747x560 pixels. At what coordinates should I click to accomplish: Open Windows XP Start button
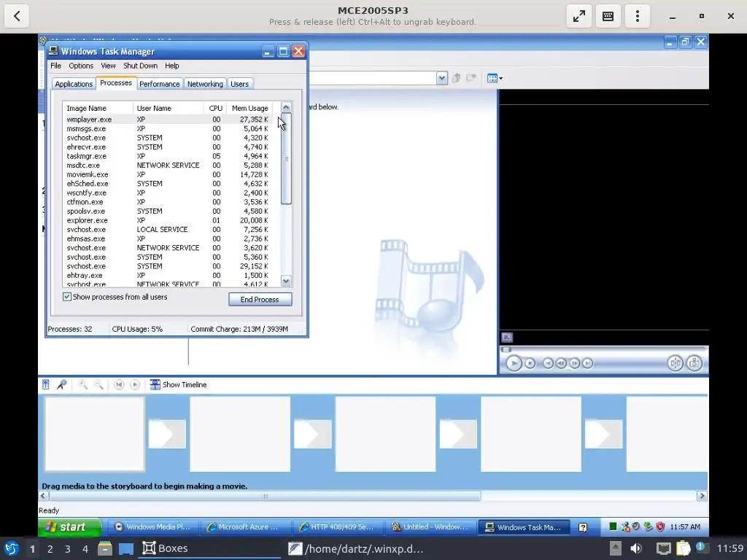[70, 526]
